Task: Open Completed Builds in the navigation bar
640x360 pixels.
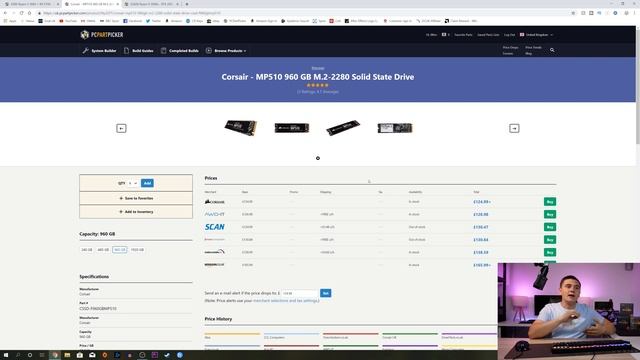Action: [180, 51]
